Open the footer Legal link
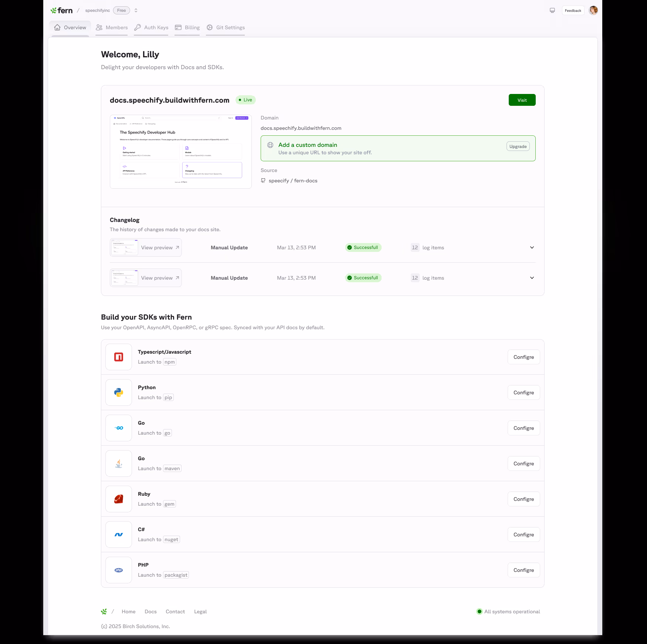This screenshot has width=647, height=644. click(x=200, y=611)
